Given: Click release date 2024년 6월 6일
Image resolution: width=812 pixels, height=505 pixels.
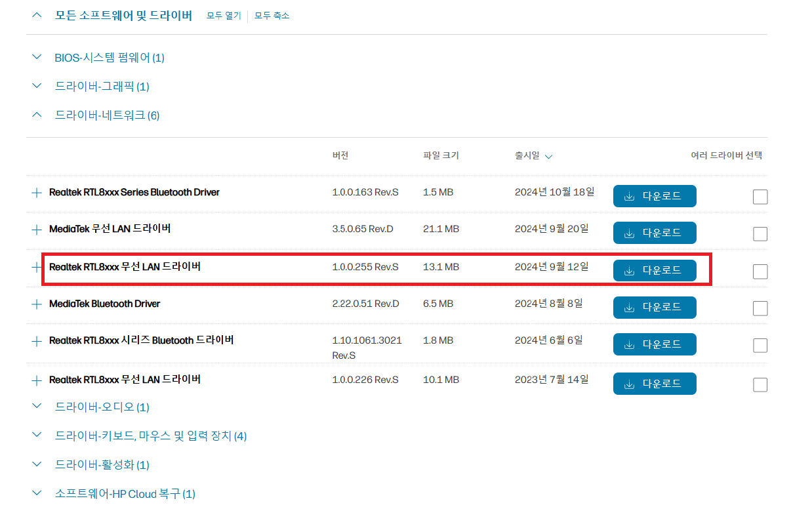Looking at the screenshot, I should tap(549, 340).
